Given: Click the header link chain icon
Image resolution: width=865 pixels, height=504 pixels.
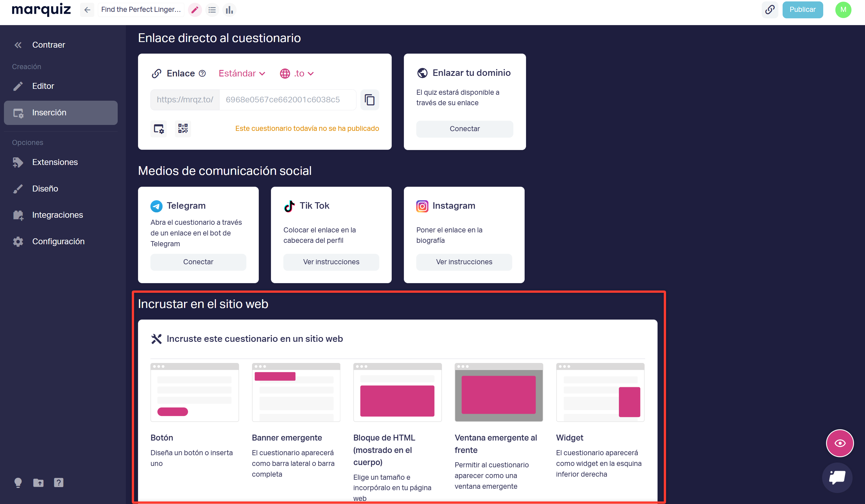Looking at the screenshot, I should (x=770, y=10).
